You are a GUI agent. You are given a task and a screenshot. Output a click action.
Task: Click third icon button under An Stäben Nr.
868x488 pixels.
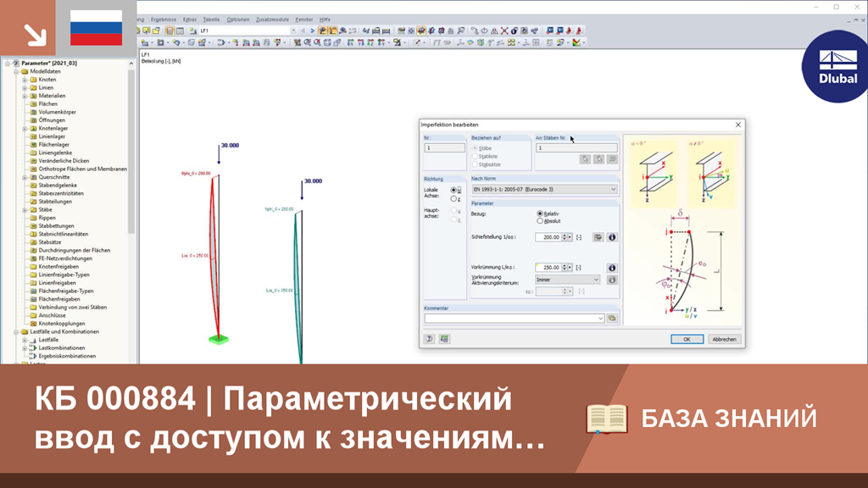pyautogui.click(x=612, y=159)
